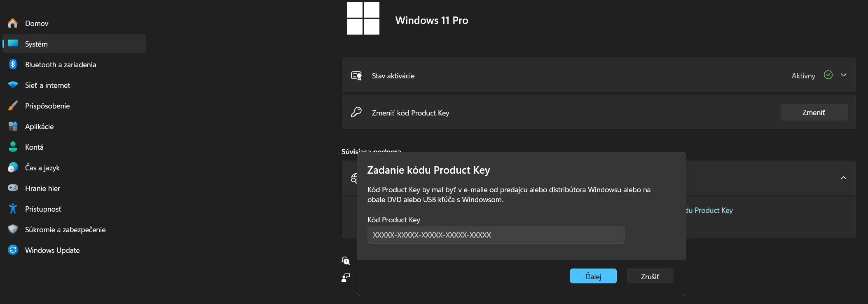Viewport: 868px width, 304px height.
Task: Open the Product Key help link
Action: (709, 210)
